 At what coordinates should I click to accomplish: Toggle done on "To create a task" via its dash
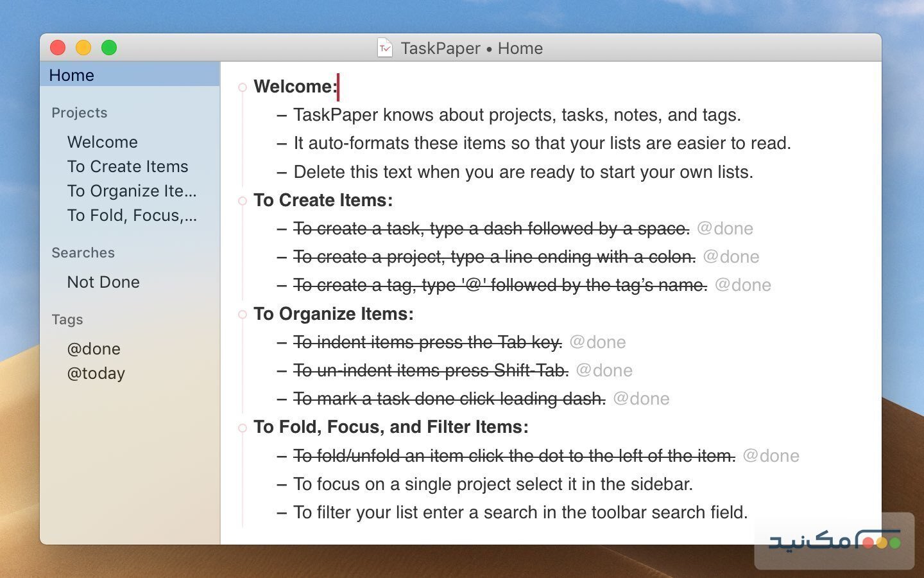281,229
